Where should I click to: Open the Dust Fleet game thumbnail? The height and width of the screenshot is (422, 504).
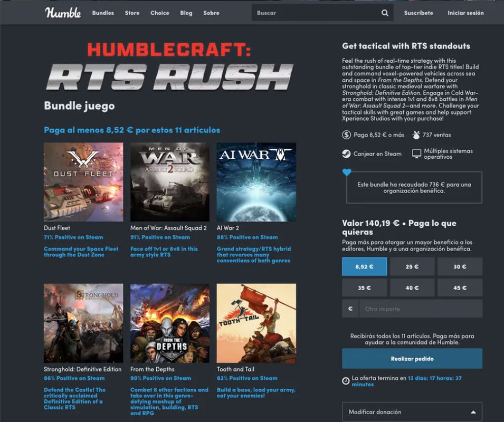point(83,182)
